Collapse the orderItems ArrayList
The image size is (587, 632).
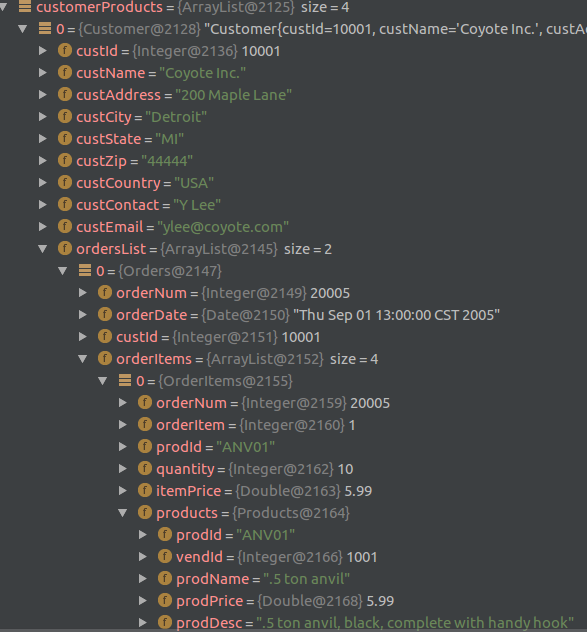pos(83,359)
